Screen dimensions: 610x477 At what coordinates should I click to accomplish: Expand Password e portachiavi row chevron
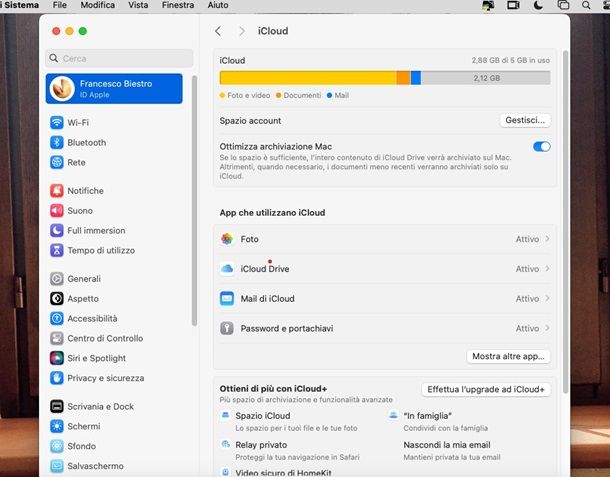tap(547, 328)
